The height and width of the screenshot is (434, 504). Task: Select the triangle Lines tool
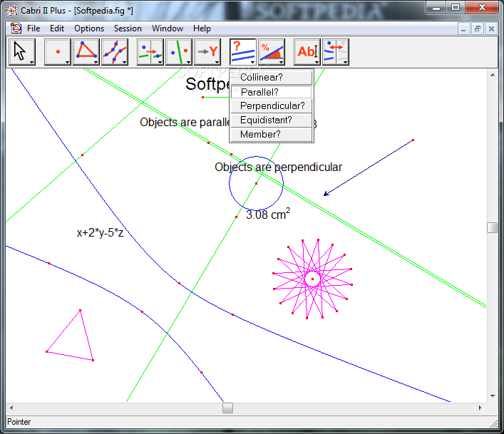coord(86,52)
